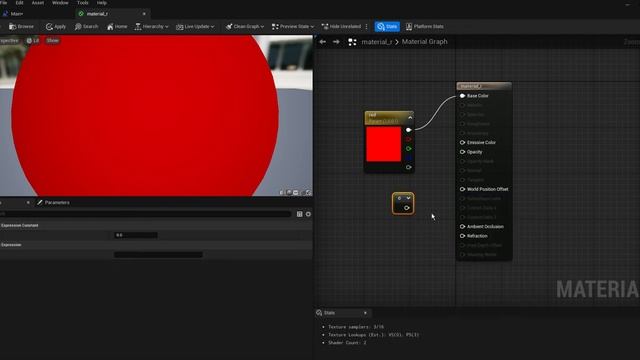The image size is (640, 360).
Task: Click Material Graph in the breadcrumb
Action: [x=424, y=42]
